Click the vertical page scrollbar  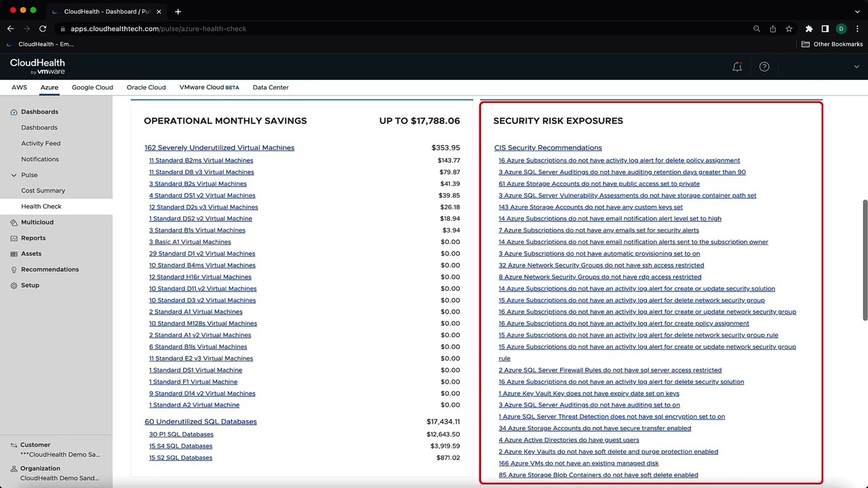click(864, 260)
